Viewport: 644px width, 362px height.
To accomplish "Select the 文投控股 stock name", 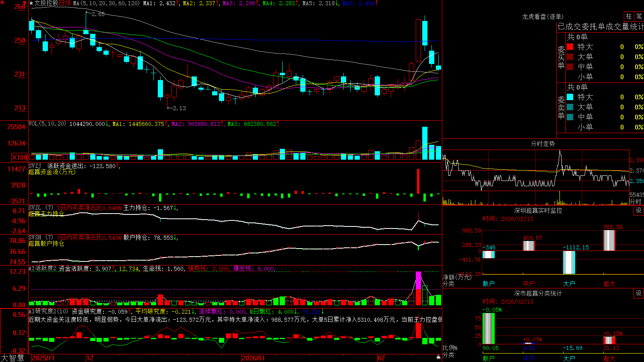I will tap(47, 3).
